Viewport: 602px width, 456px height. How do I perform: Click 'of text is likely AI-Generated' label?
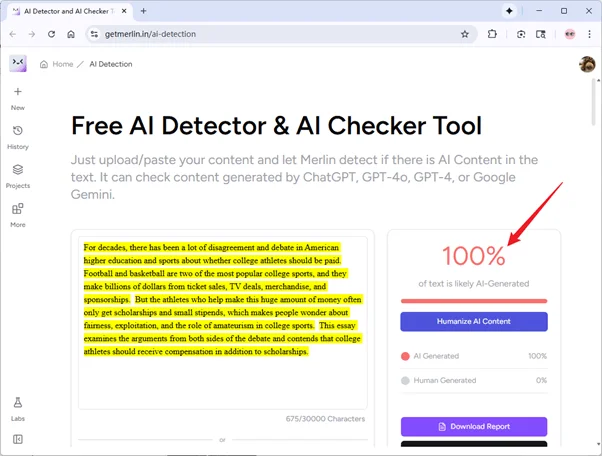pos(474,284)
